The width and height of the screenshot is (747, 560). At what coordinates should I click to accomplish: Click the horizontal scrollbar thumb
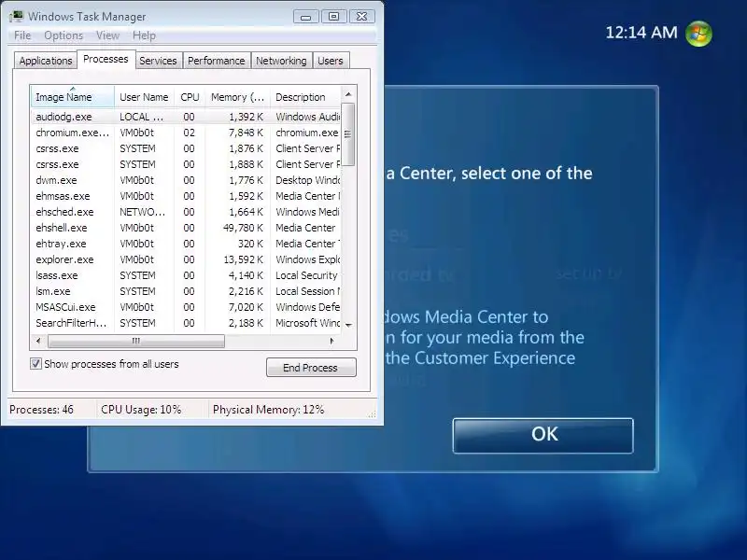coord(136,341)
